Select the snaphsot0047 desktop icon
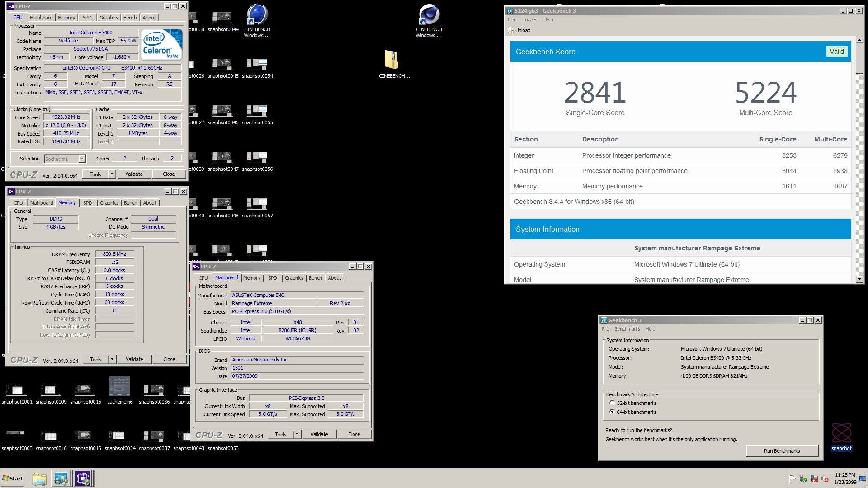The width and height of the screenshot is (868, 488). (223, 160)
